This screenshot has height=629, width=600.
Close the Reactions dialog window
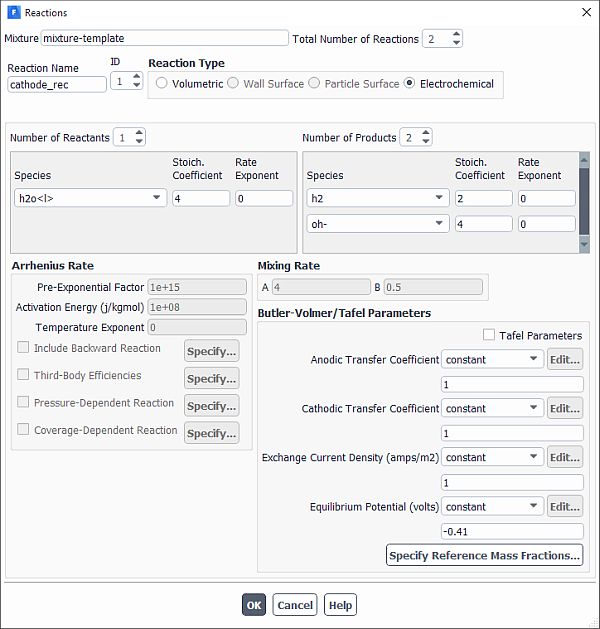585,12
